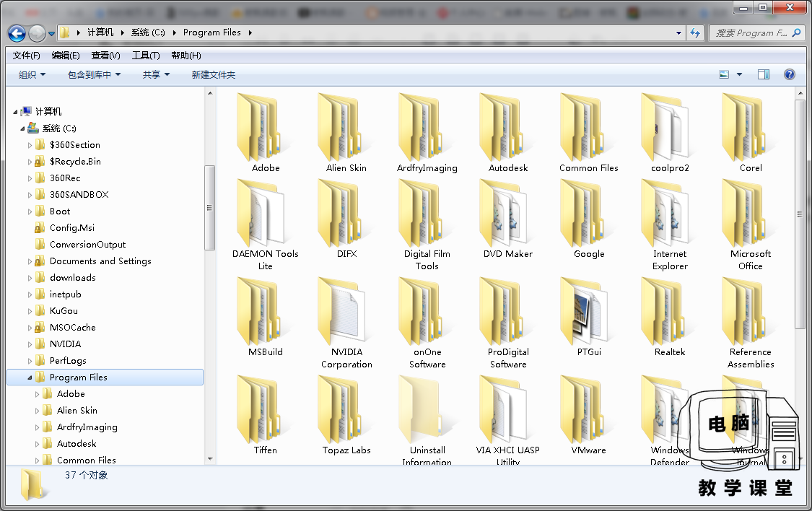The width and height of the screenshot is (812, 511).
Task: Select the ArdfryImaging folder icon in file pane
Action: pyautogui.click(x=421, y=127)
